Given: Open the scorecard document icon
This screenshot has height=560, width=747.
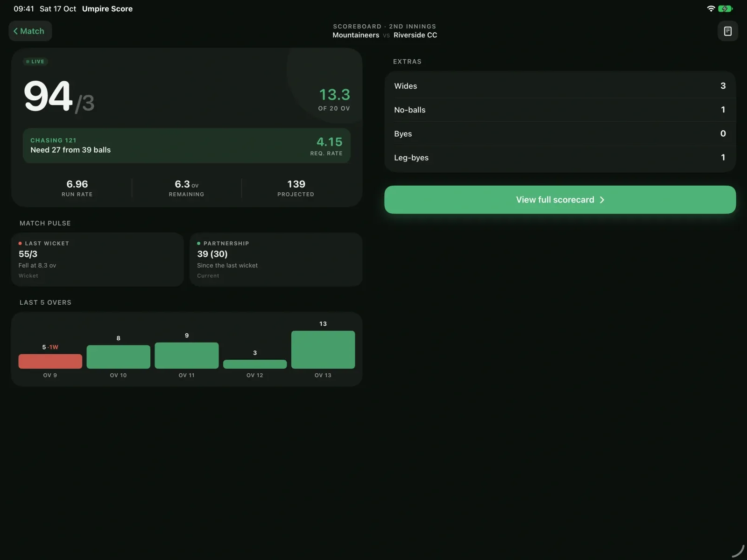Looking at the screenshot, I should click(x=727, y=31).
